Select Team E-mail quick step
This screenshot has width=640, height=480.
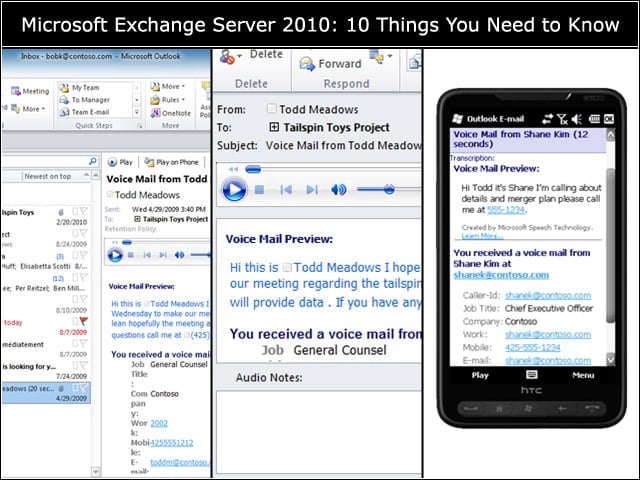tap(84, 112)
